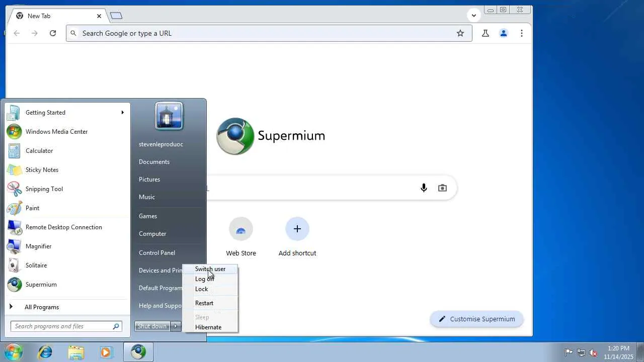This screenshot has height=362, width=644.
Task: Open the Supermium three-dot menu
Action: click(522, 33)
